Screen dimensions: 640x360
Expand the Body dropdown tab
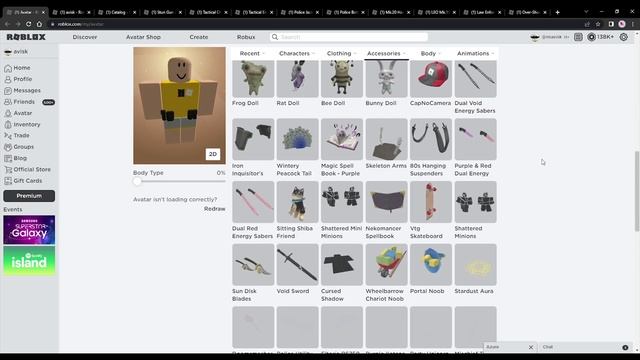pos(431,53)
